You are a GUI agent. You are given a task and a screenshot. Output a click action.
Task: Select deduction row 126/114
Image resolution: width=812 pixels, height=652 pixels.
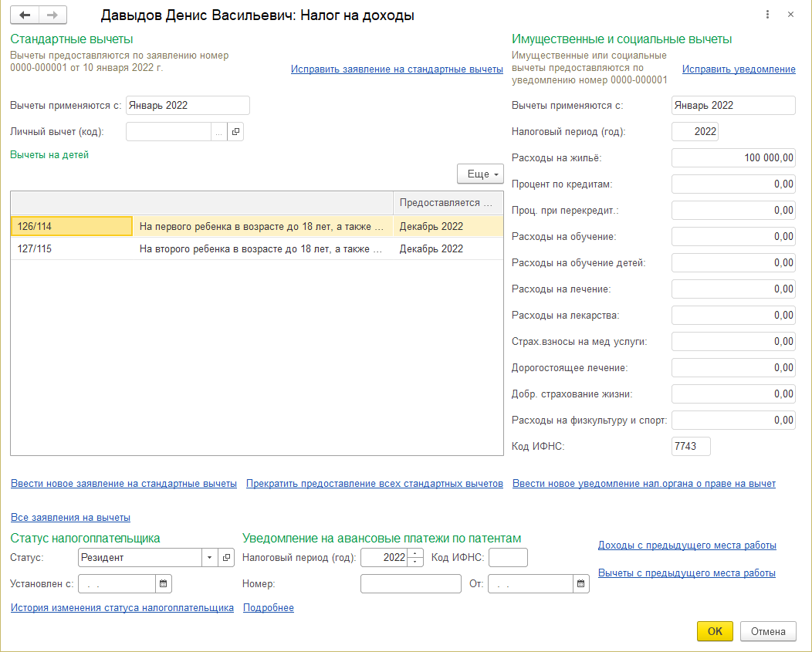[71, 226]
